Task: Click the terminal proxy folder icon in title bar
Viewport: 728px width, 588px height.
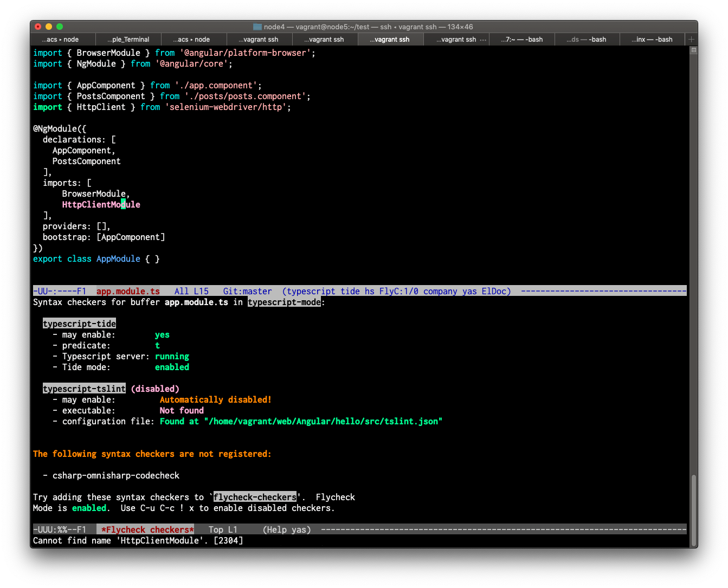Action: (257, 27)
